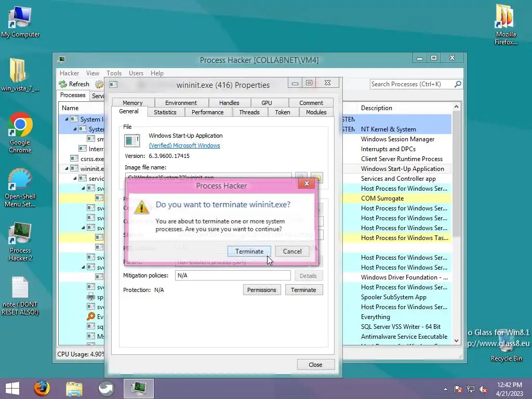Screen dimensions: 532x399
Task: Switch to the Memory tab
Action: pos(132,103)
